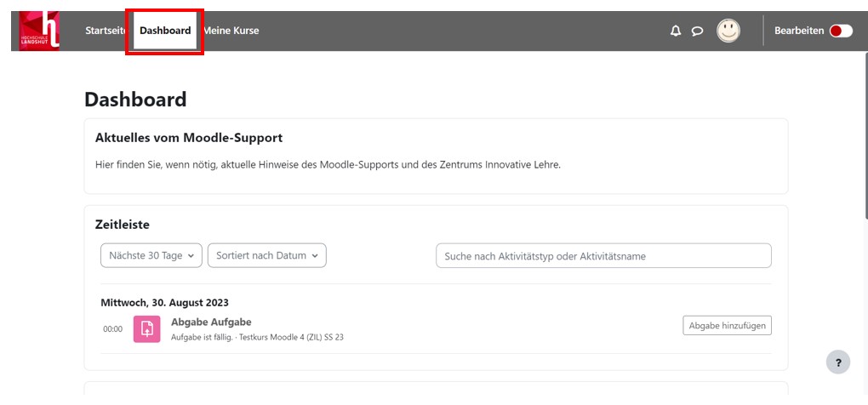
Task: Open the user menu smiley avatar
Action: click(x=728, y=31)
